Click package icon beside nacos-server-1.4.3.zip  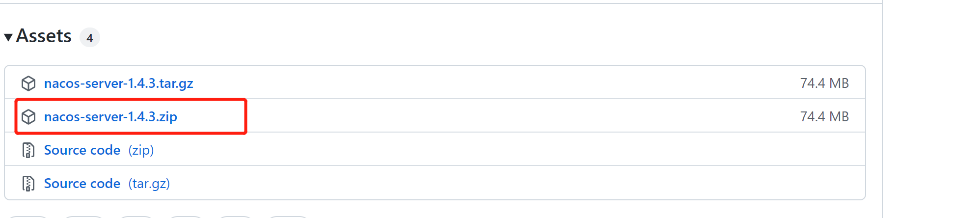click(x=28, y=117)
